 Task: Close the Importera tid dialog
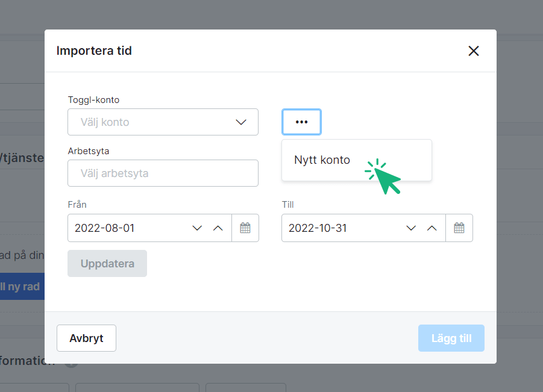pyautogui.click(x=474, y=51)
